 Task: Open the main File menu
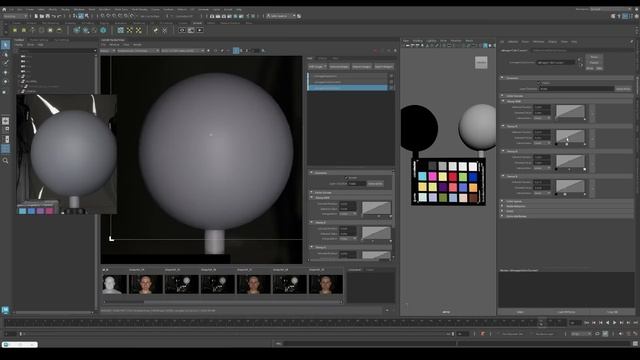click(x=11, y=9)
